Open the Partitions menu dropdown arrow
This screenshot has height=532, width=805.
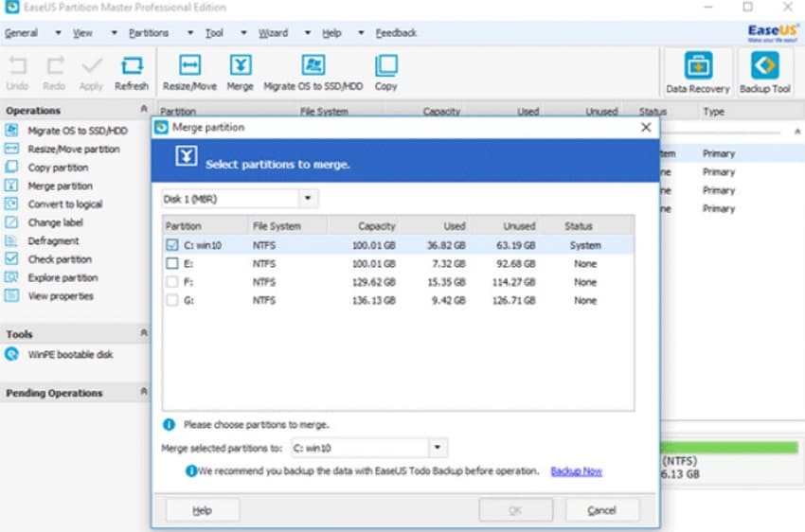pyautogui.click(x=190, y=33)
